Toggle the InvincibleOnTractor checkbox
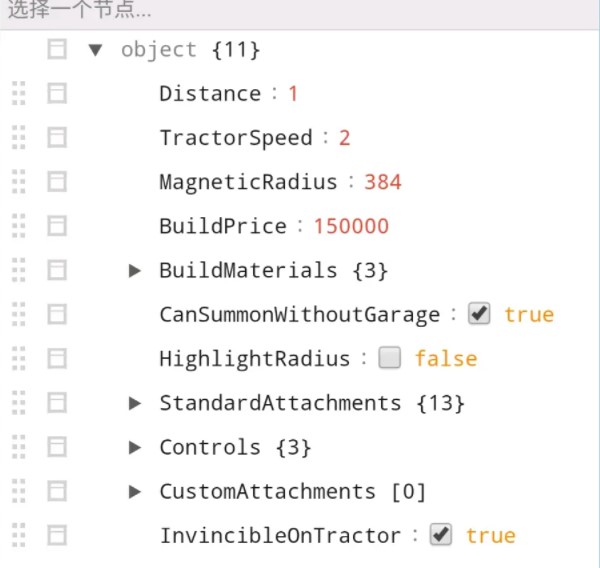 441,535
